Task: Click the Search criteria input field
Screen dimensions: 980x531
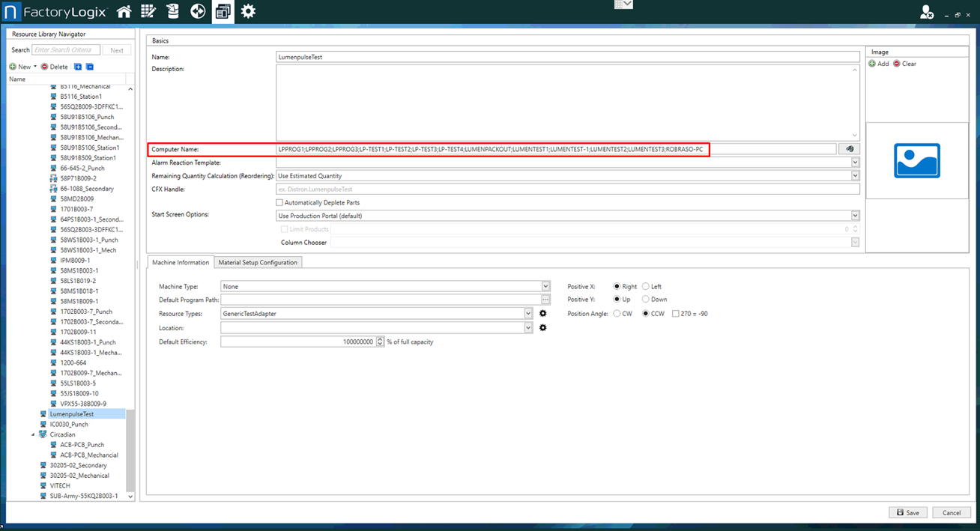Action: click(x=66, y=50)
